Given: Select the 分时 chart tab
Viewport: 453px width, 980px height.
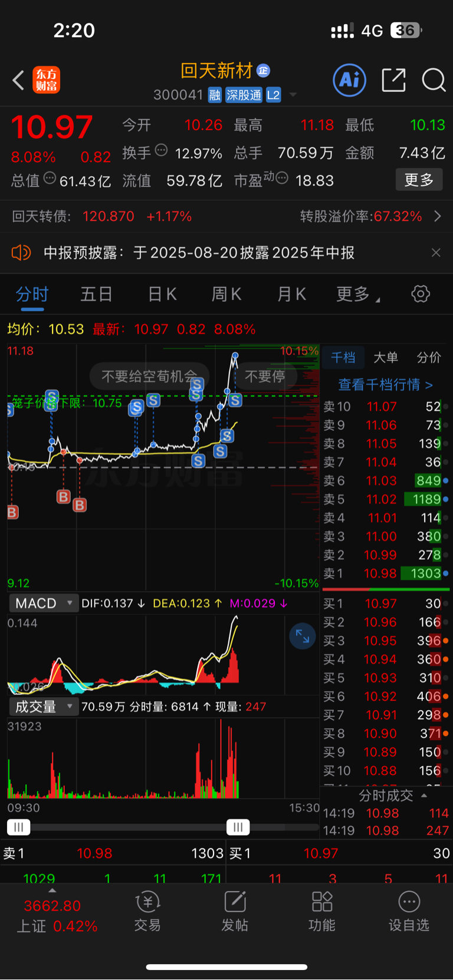Looking at the screenshot, I should [x=32, y=294].
